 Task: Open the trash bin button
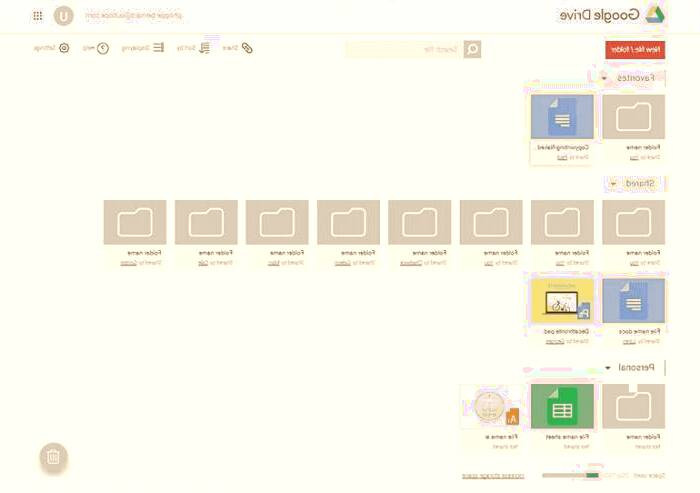54,458
